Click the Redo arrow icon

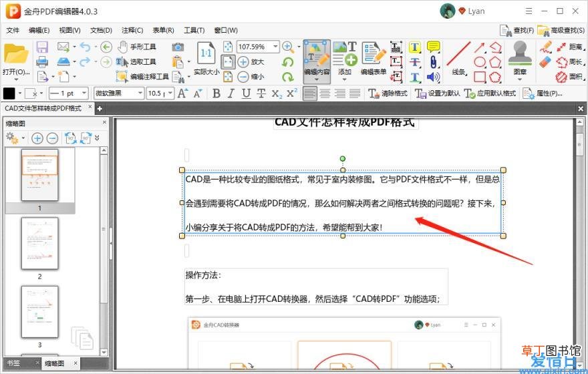click(85, 61)
